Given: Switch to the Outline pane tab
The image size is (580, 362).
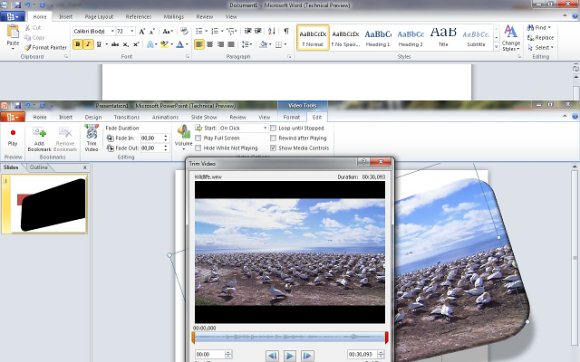Looking at the screenshot, I should tap(38, 168).
